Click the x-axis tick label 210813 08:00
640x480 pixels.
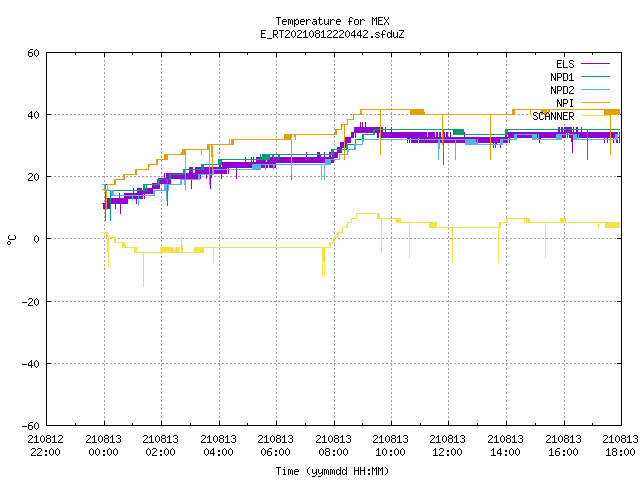pos(334,446)
